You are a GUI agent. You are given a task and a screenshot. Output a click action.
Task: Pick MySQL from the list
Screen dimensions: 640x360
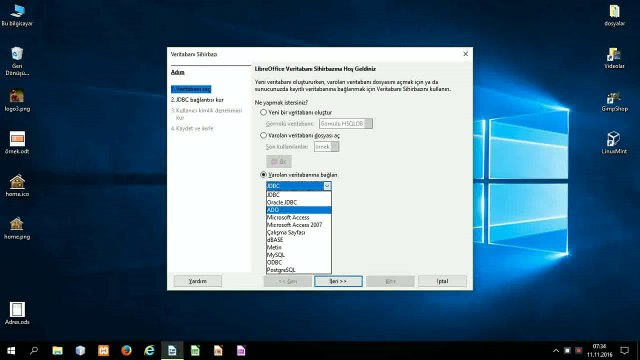298,255
